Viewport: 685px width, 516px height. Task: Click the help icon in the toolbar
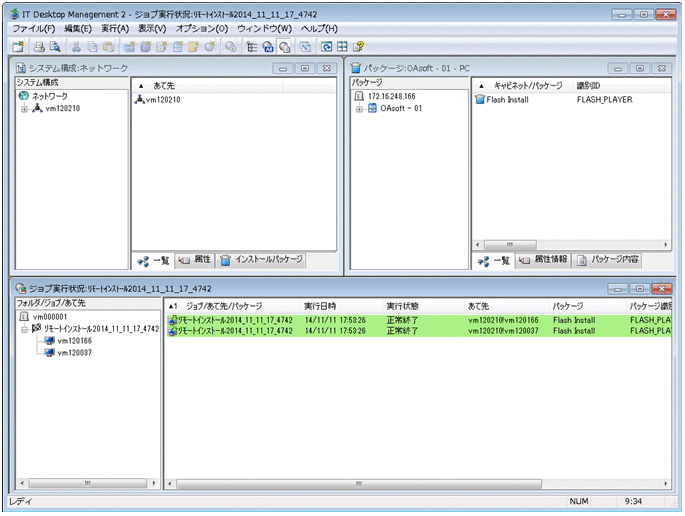coord(359,47)
